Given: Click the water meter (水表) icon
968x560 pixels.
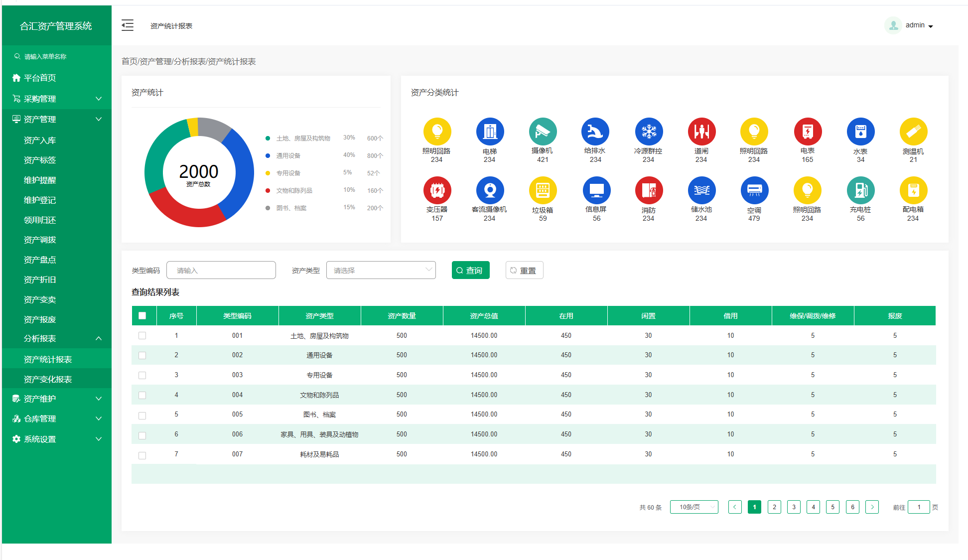Looking at the screenshot, I should tap(860, 132).
